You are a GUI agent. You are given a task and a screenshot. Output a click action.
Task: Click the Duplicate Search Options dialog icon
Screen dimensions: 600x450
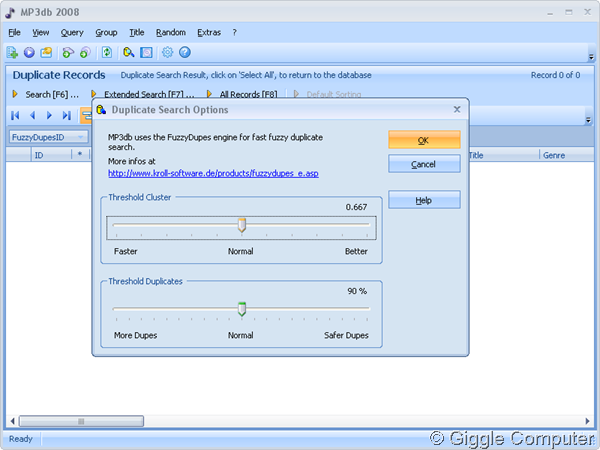pos(101,110)
